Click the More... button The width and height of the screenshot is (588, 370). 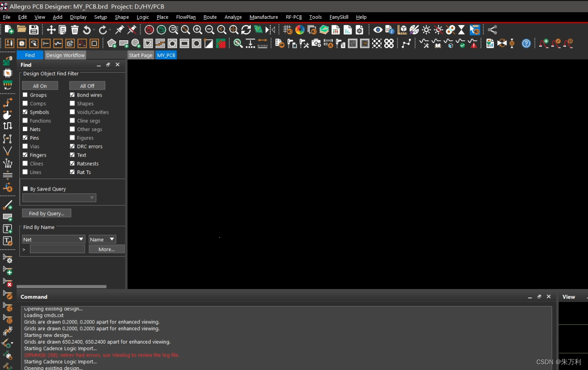point(107,249)
